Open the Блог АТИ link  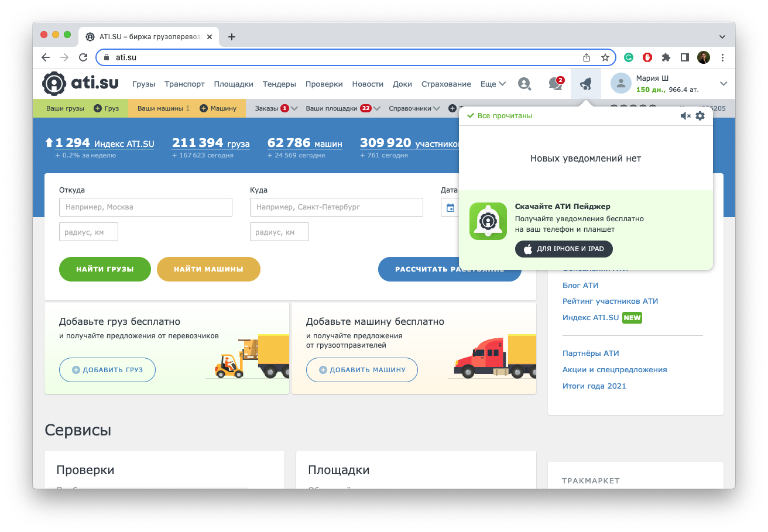(x=580, y=285)
